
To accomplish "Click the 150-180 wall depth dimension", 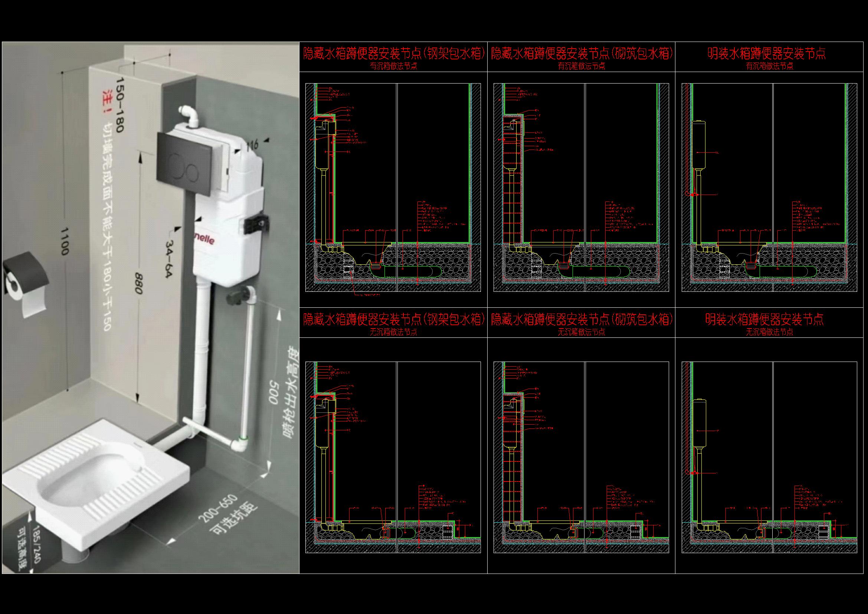I will pyautogui.click(x=119, y=105).
